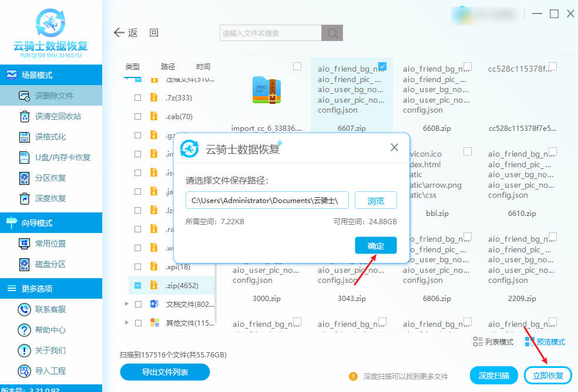This screenshot has width=578, height=392.
Task: Select the .cab(70) folder icon
Action: point(154,116)
